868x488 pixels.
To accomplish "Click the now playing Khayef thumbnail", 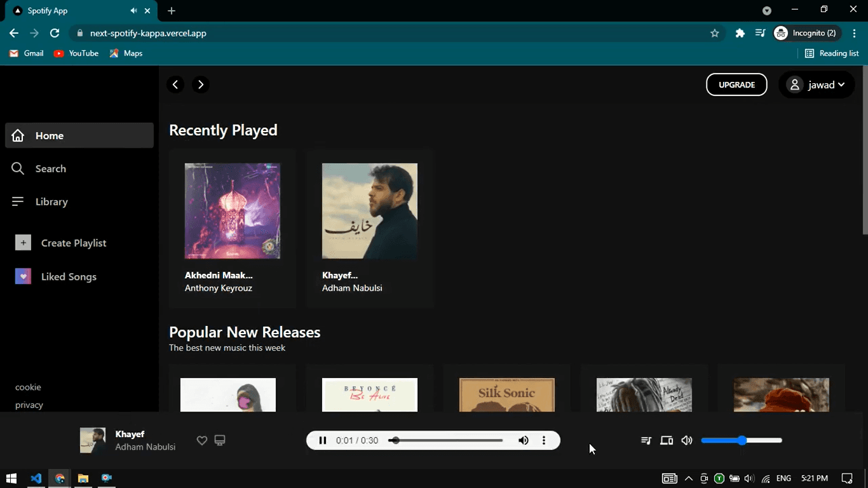I will 93,440.
